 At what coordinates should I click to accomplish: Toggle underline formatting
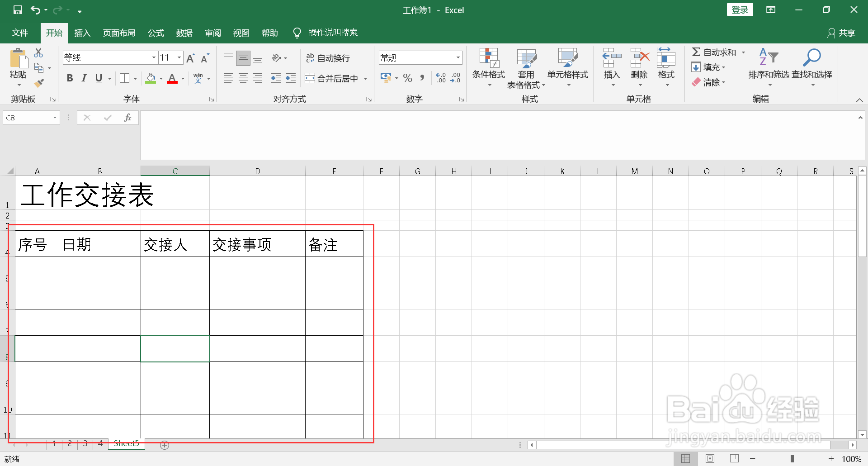tap(99, 78)
